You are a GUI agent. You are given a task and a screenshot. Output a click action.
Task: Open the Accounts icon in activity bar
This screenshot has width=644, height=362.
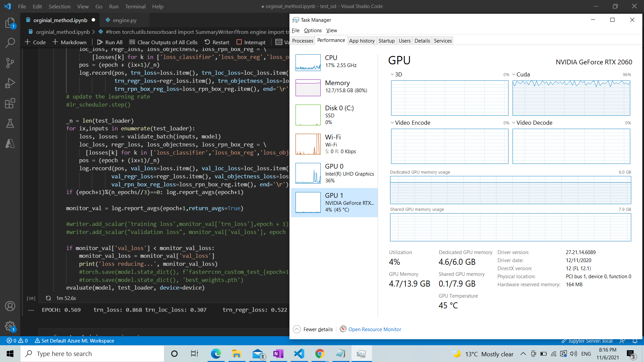10,306
